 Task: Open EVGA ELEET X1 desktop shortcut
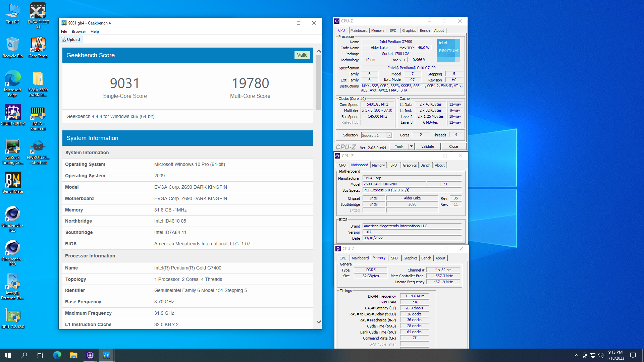[x=38, y=16]
